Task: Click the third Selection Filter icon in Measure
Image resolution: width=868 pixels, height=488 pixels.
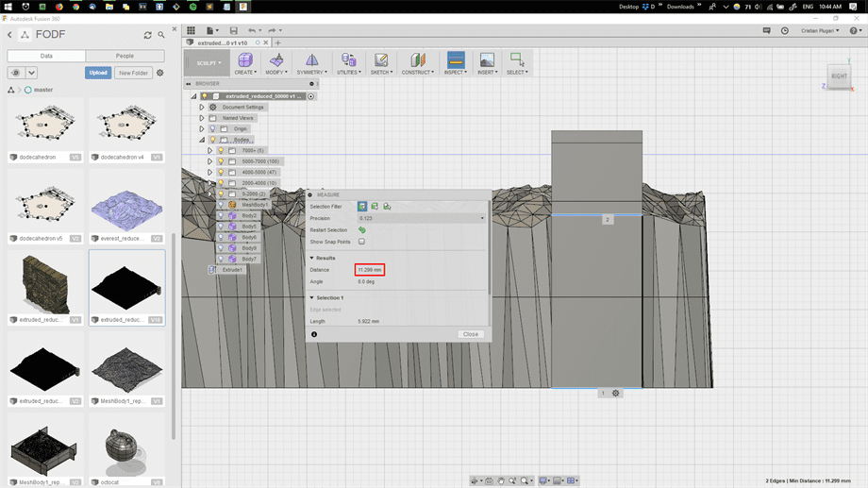Action: coord(387,207)
